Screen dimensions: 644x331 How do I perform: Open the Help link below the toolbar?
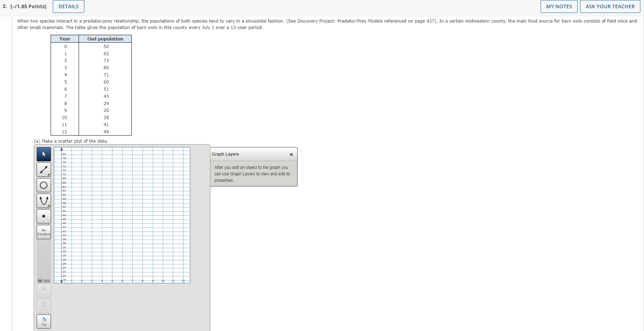[x=46, y=280]
